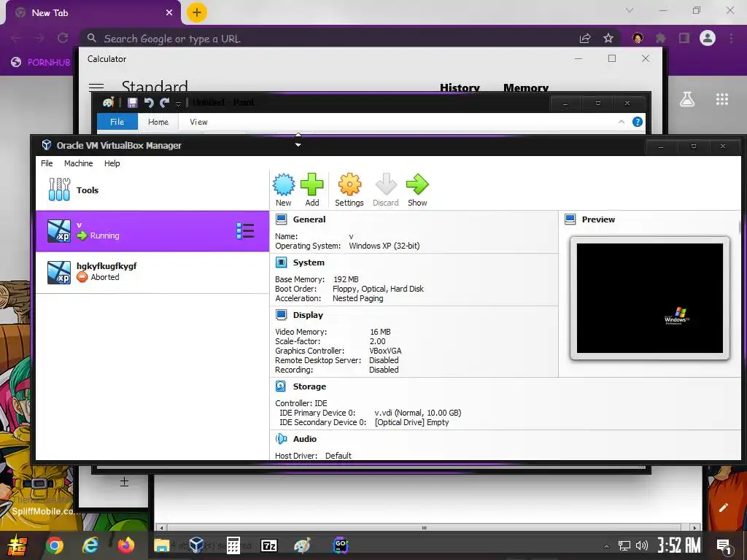Image resolution: width=747 pixels, height=560 pixels.
Task: Open the VirtualBox taskbar icon
Action: tap(197, 545)
